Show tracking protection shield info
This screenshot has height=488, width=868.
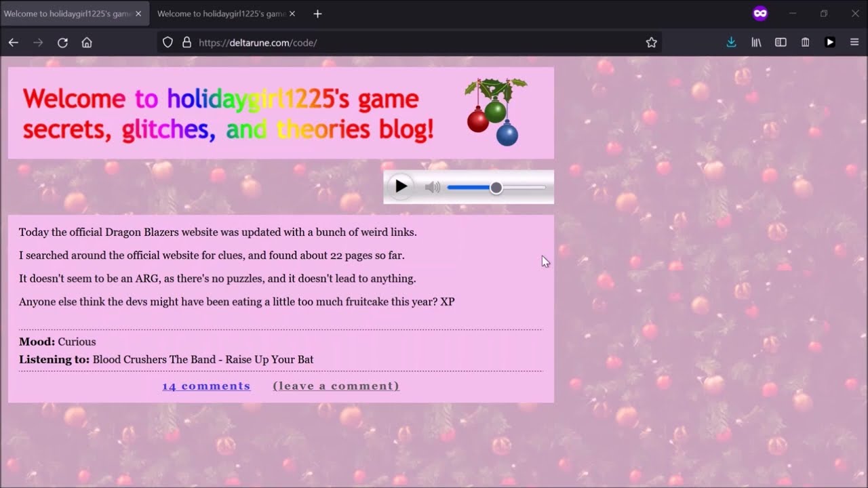pos(168,43)
